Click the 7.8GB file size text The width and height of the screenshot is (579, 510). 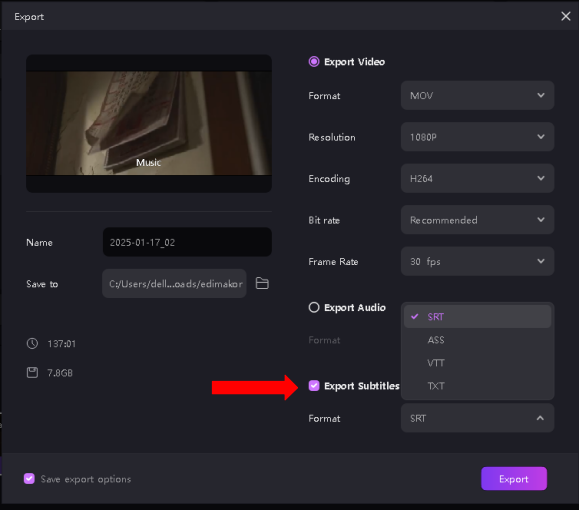point(60,373)
